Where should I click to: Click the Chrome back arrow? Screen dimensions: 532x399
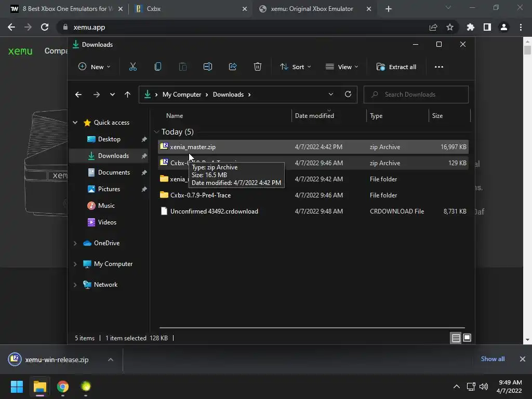11,27
